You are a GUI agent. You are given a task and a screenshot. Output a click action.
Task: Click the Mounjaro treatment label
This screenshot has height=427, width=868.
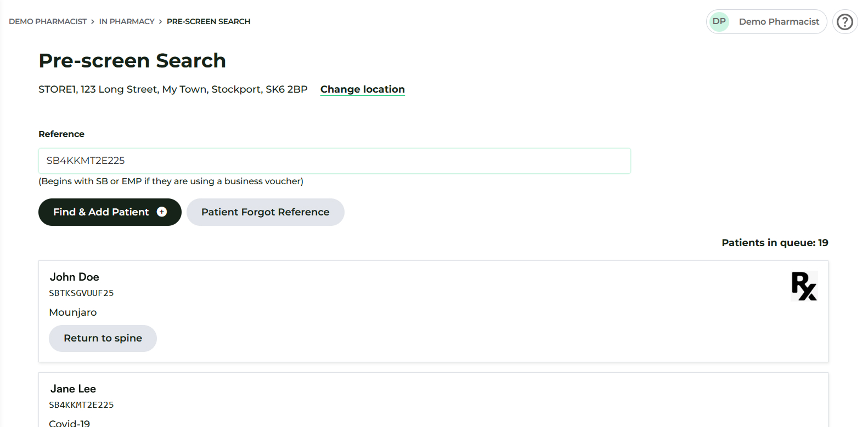73,312
